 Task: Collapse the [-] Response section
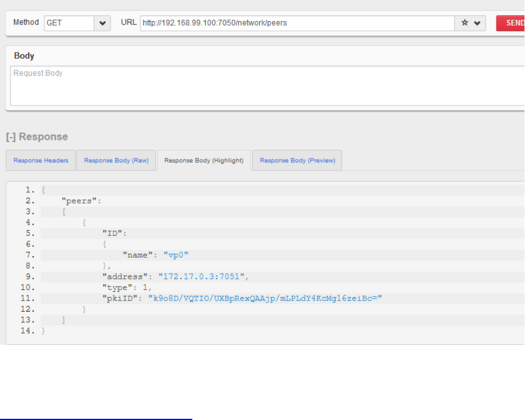click(37, 136)
